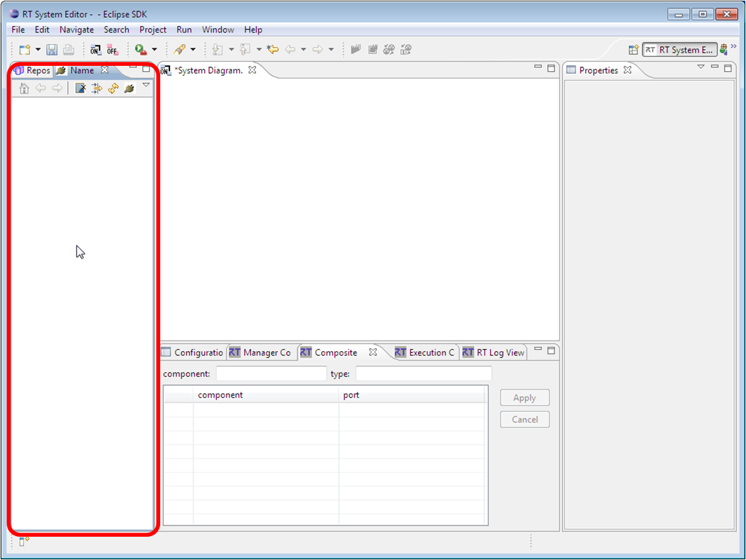Click the main toolbar Back arrow
The width and height of the screenshot is (746, 560).
[x=290, y=49]
